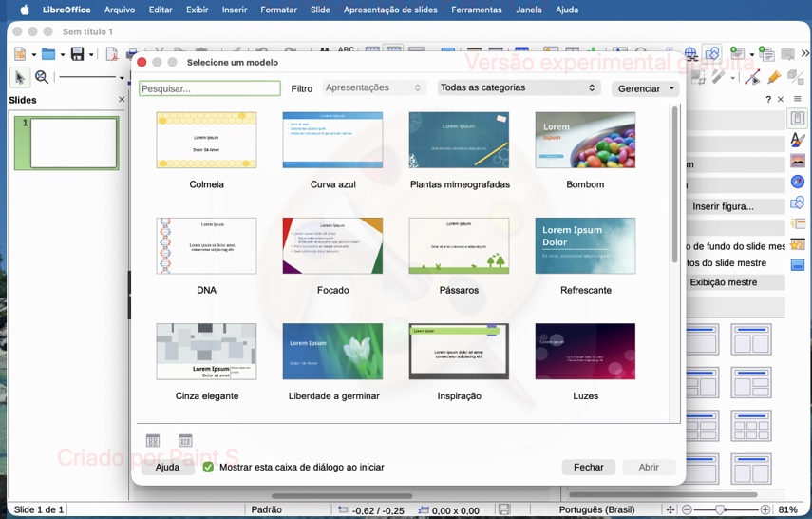Click the Delete slide icon

point(787,54)
